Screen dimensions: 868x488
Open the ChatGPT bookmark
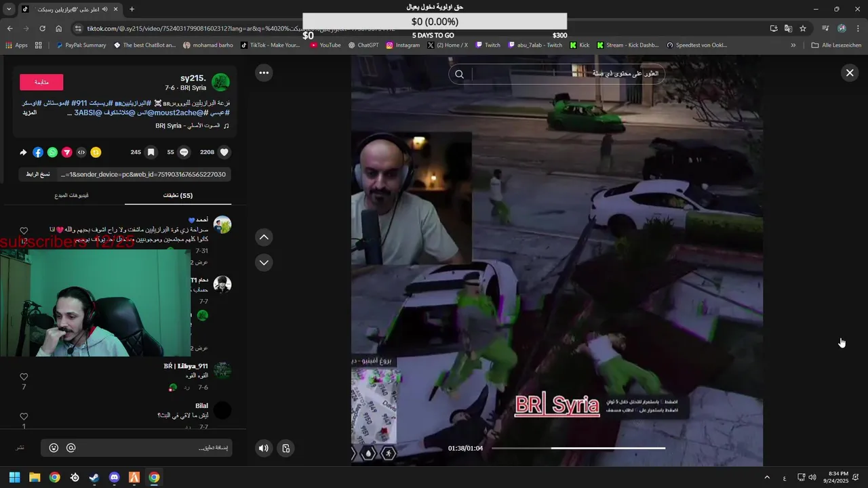point(363,45)
